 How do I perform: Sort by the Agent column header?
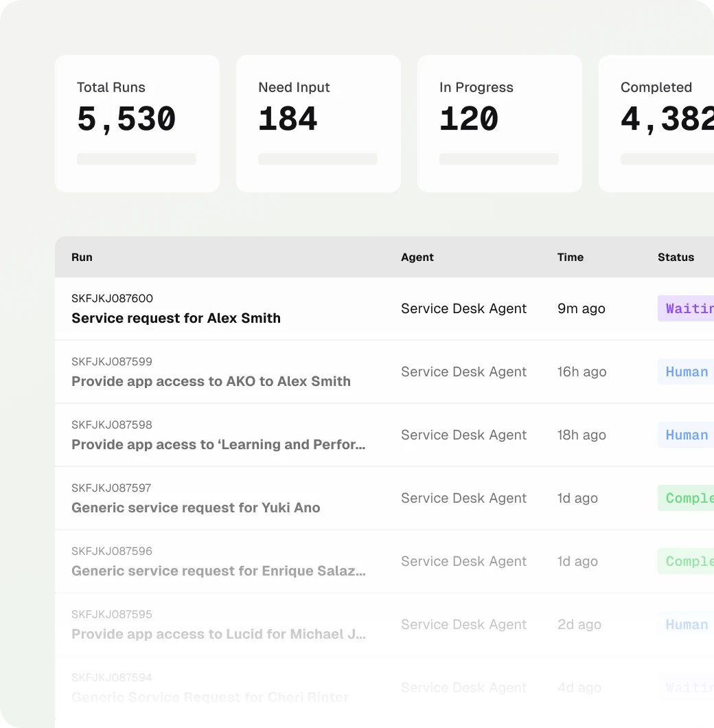point(417,258)
